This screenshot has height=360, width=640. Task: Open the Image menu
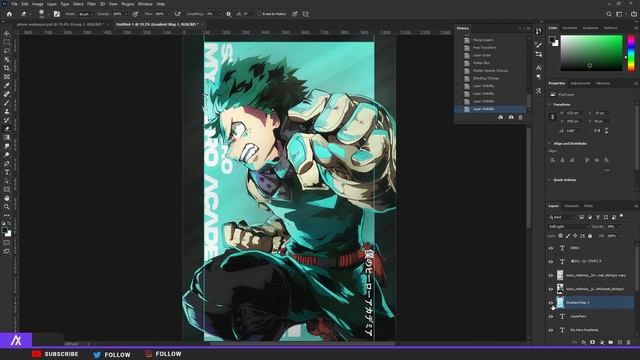click(x=38, y=4)
